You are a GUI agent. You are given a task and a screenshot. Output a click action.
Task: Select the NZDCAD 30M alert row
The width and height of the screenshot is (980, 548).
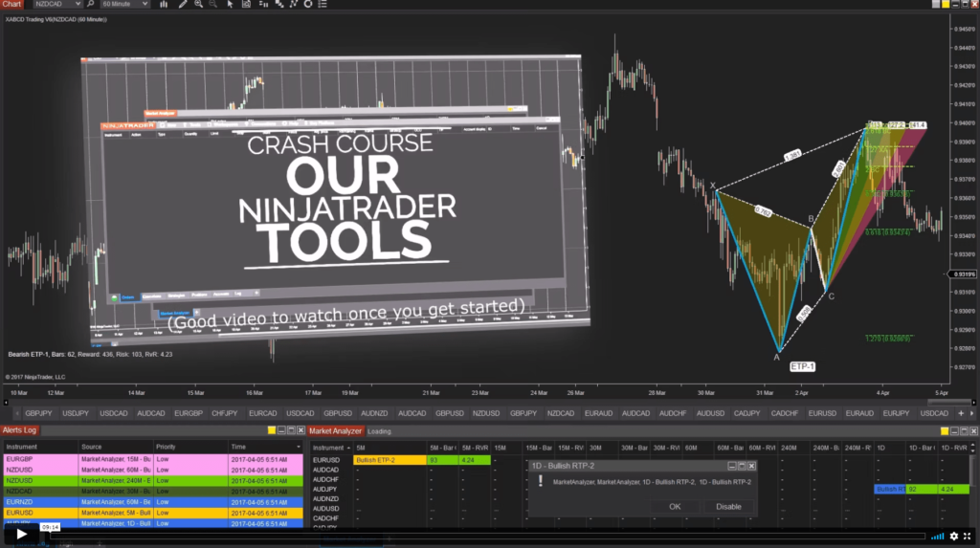pyautogui.click(x=153, y=492)
